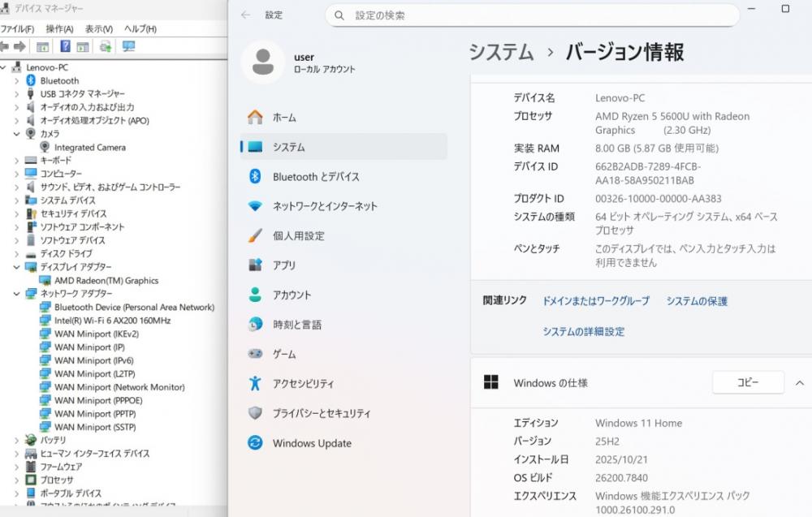
Task: Select Bluetooth Device (Personal Area Network)
Action: 134,307
